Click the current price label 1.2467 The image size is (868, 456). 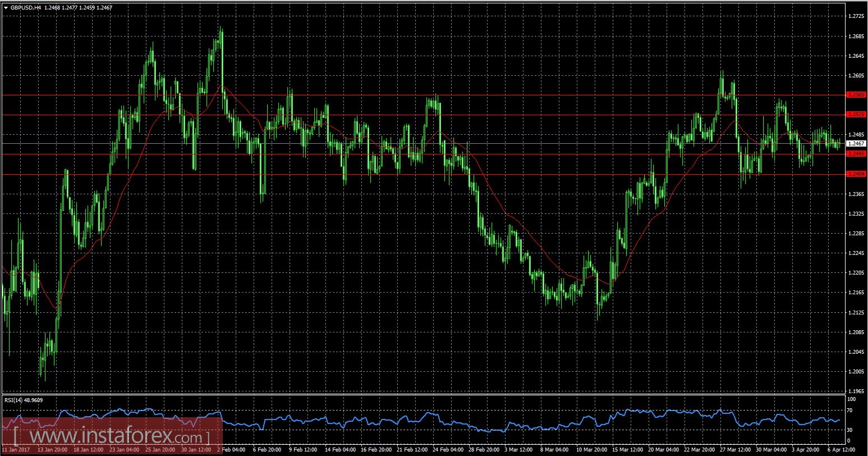[x=857, y=144]
